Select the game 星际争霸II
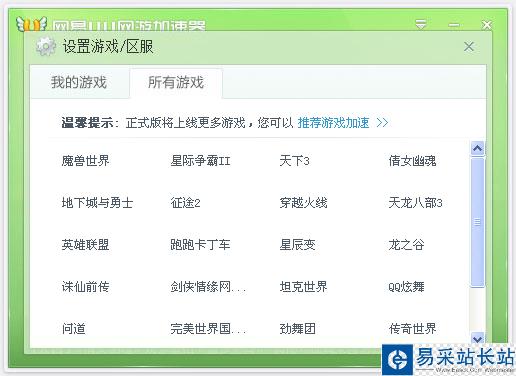Viewport: 516px width, 376px height. pos(200,161)
